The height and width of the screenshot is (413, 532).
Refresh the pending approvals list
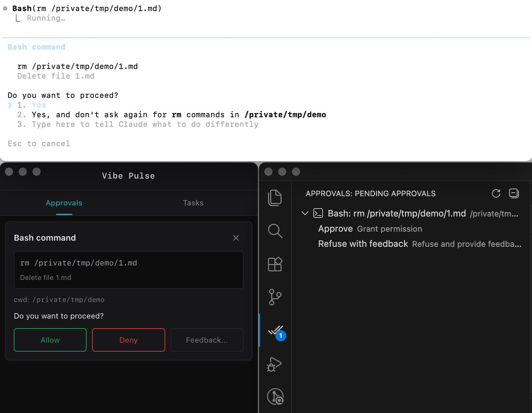[495, 193]
